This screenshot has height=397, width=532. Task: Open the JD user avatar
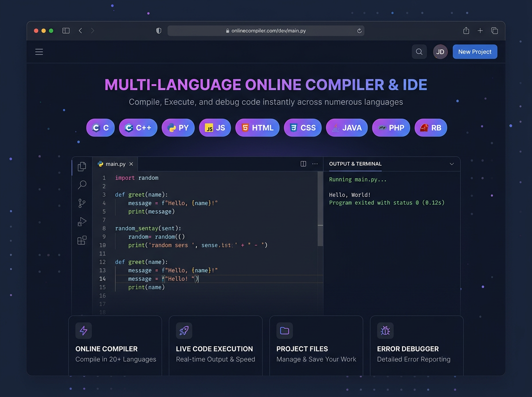(x=440, y=52)
